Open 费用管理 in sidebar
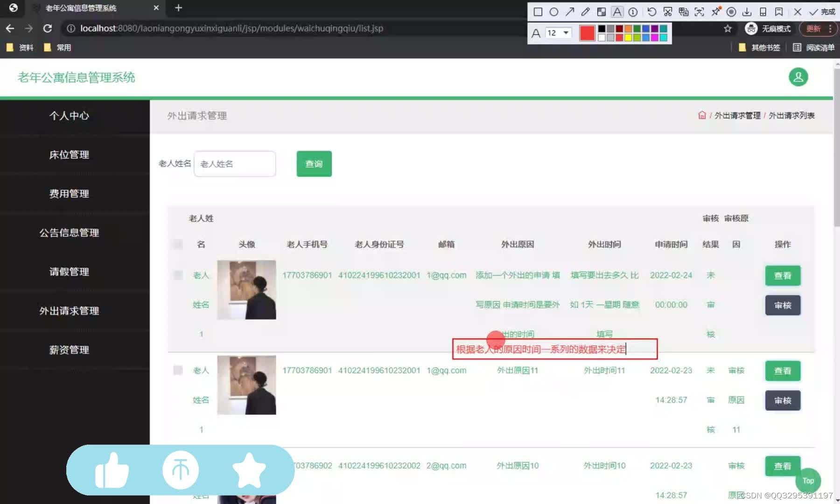 [x=69, y=194]
